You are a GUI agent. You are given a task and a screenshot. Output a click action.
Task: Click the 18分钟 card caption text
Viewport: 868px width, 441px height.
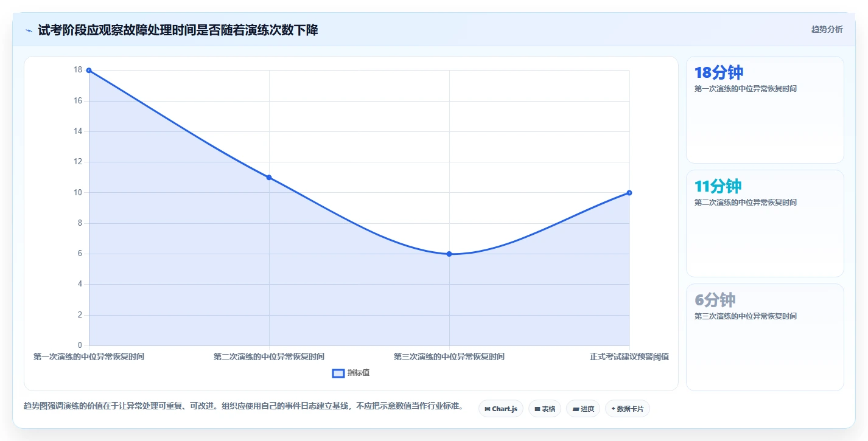pyautogui.click(x=746, y=89)
